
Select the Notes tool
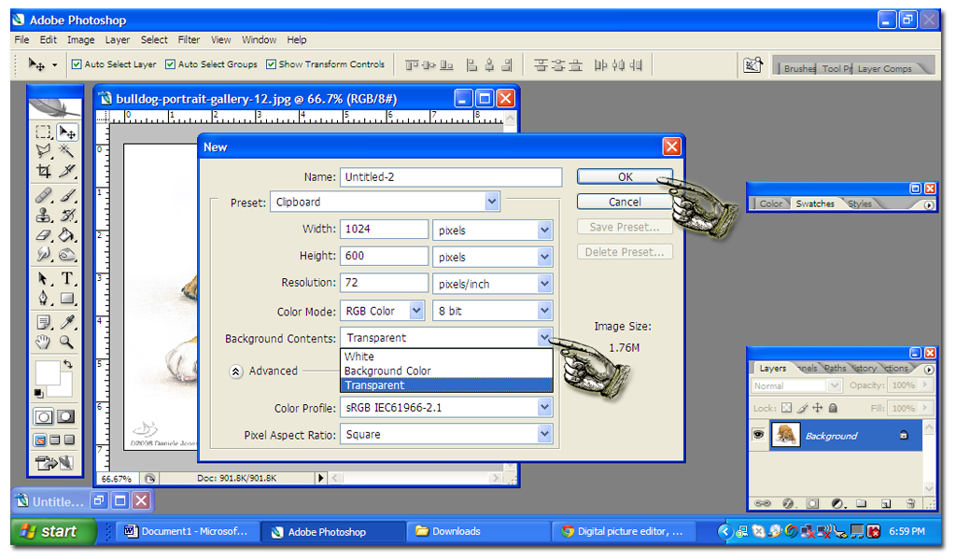[x=43, y=322]
